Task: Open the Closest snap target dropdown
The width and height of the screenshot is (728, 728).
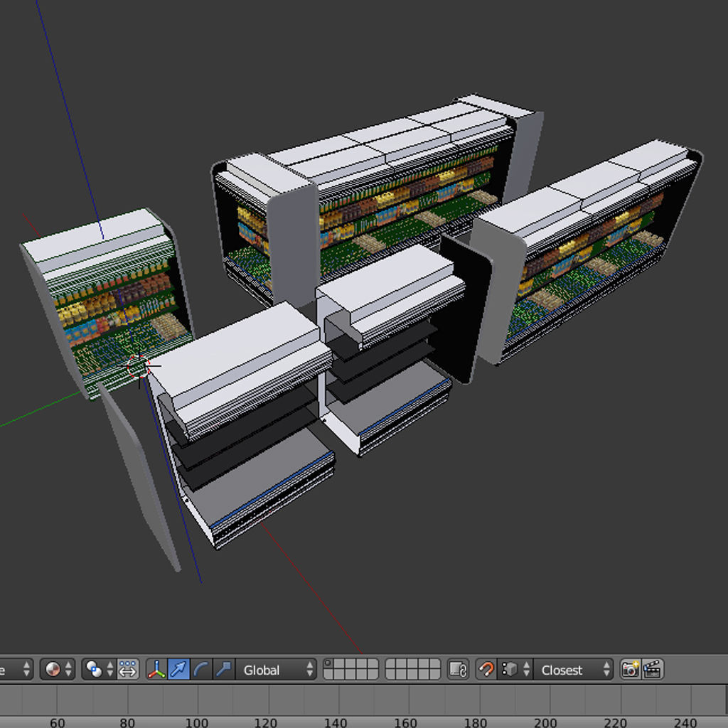Action: [x=569, y=669]
